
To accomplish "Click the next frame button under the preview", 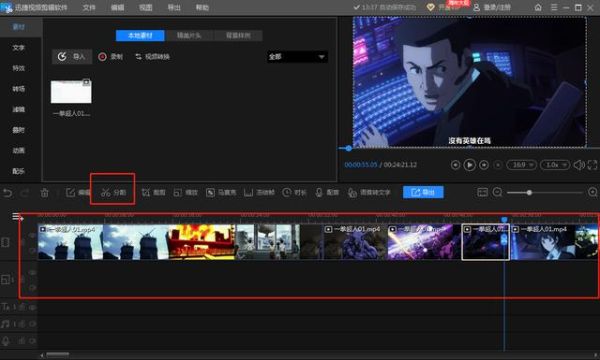I will (x=484, y=165).
